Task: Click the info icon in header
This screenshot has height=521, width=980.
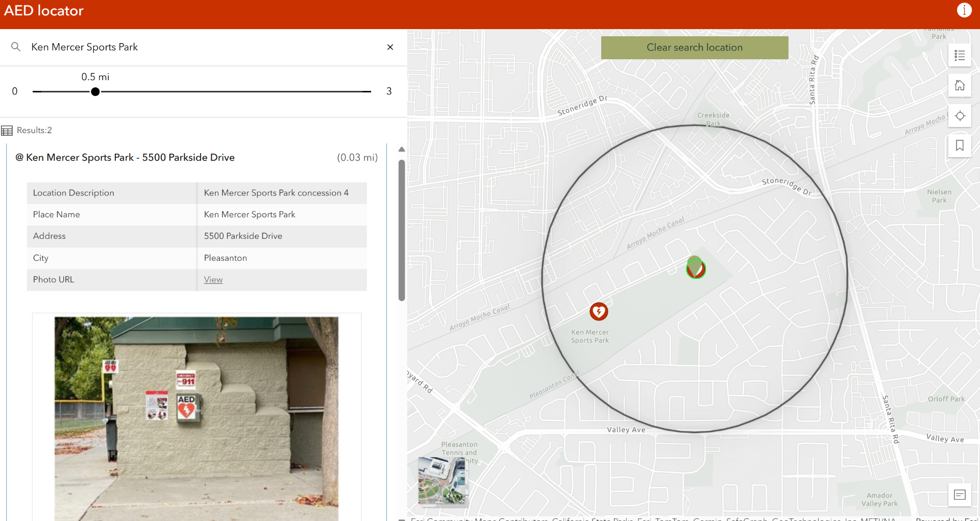Action: [964, 10]
